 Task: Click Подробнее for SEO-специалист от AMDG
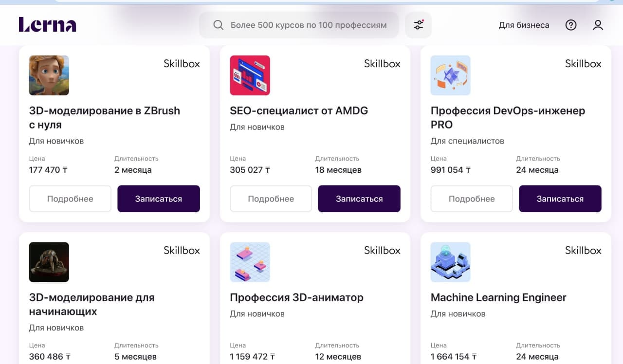271,199
